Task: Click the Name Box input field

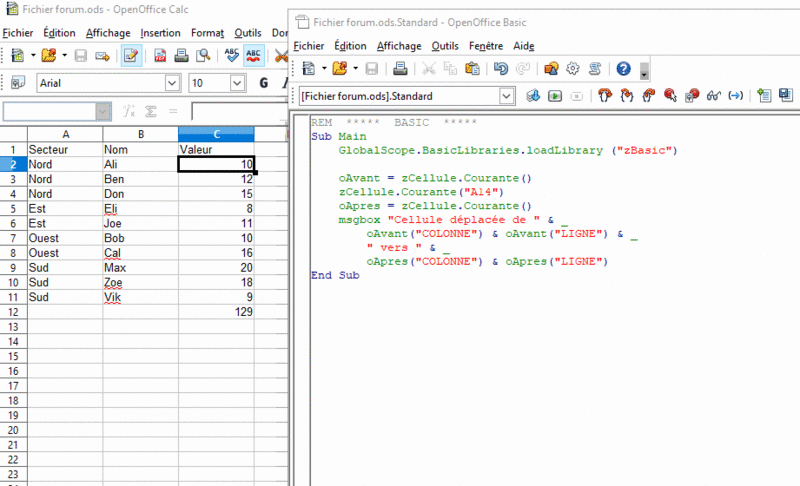Action: [x=49, y=111]
